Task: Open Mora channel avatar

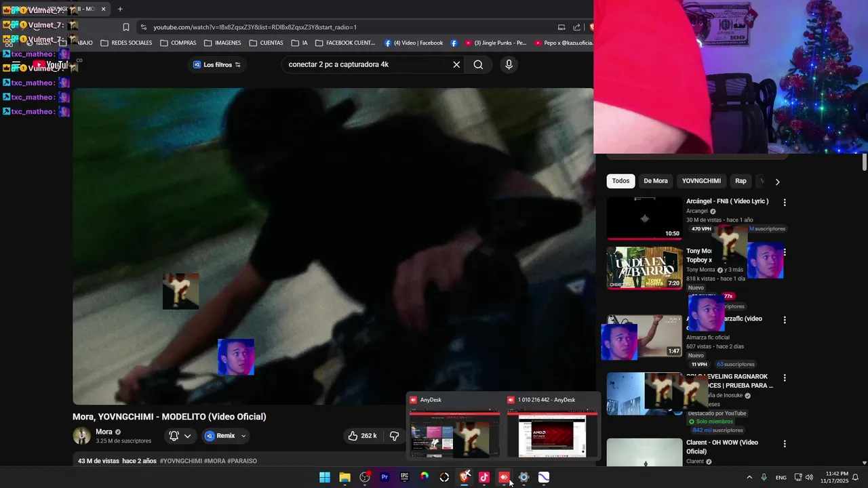Action: (x=81, y=436)
